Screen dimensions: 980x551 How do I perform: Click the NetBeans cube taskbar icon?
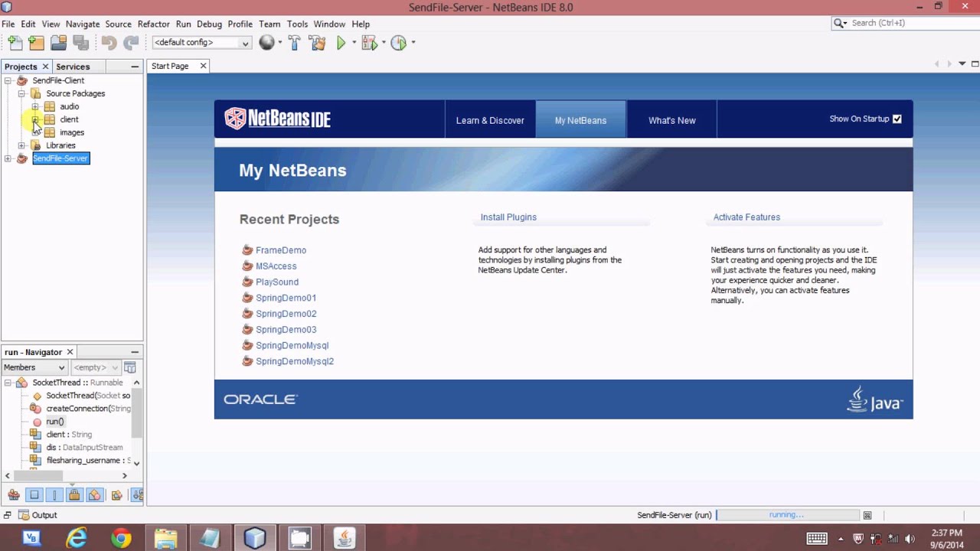point(255,539)
